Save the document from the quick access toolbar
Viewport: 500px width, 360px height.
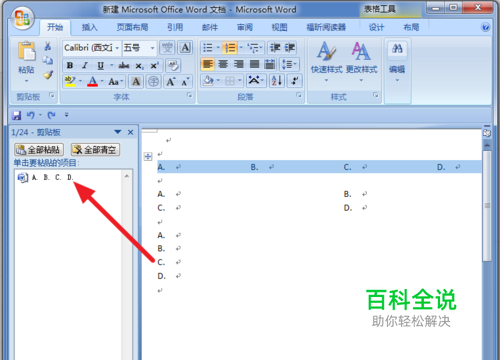[x=16, y=115]
